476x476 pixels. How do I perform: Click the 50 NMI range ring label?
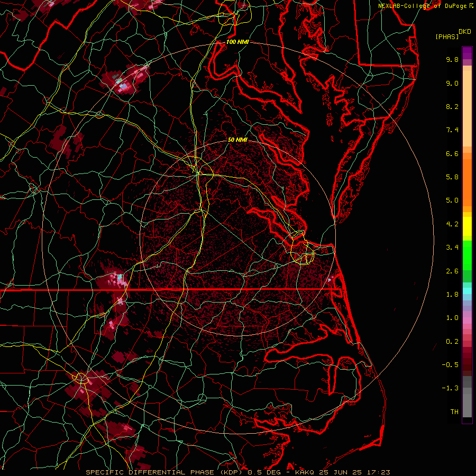pos(237,140)
